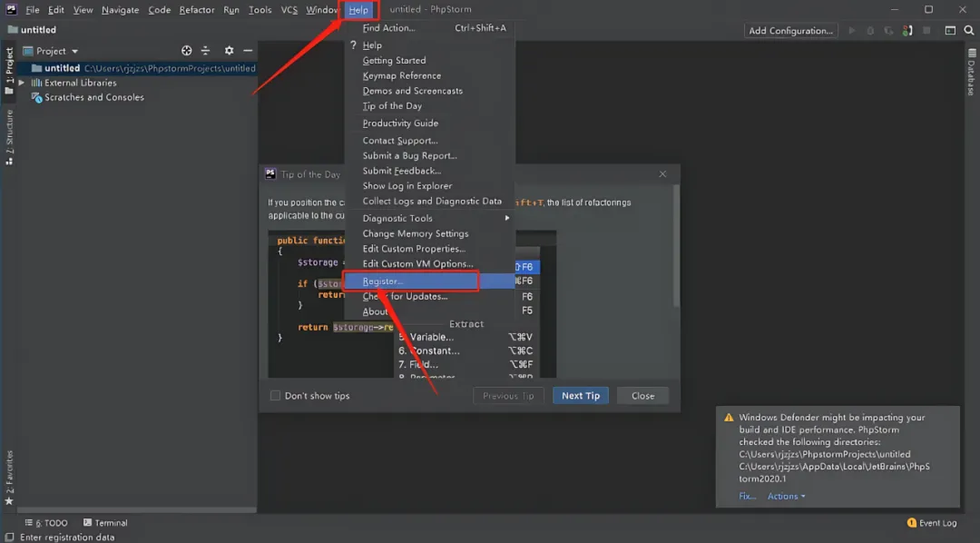Viewport: 980px width, 543px height.
Task: Choose Collect Logs and Diagnostic Data
Action: pos(429,201)
